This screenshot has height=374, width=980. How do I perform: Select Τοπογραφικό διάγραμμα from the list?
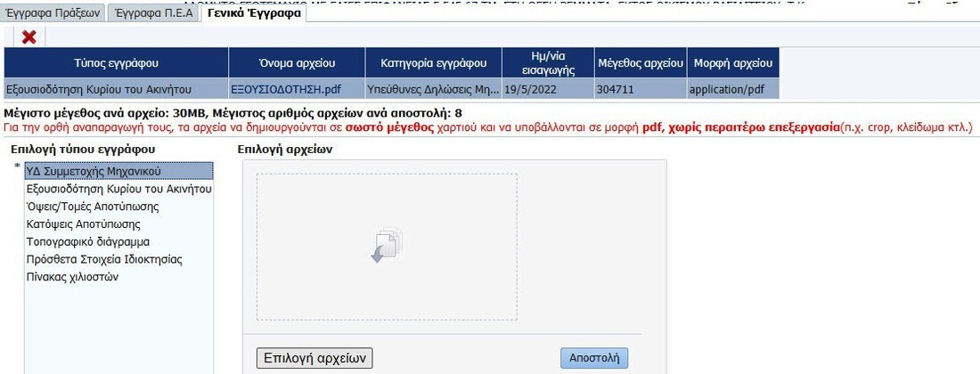tap(88, 241)
